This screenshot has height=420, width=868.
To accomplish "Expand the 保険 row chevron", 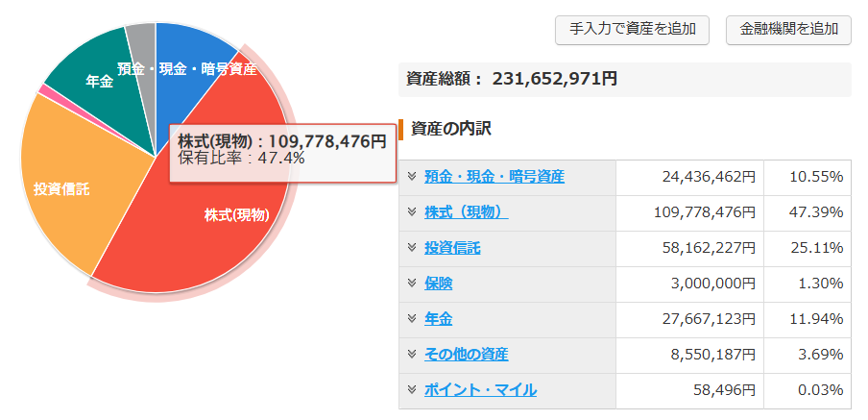I will (411, 284).
